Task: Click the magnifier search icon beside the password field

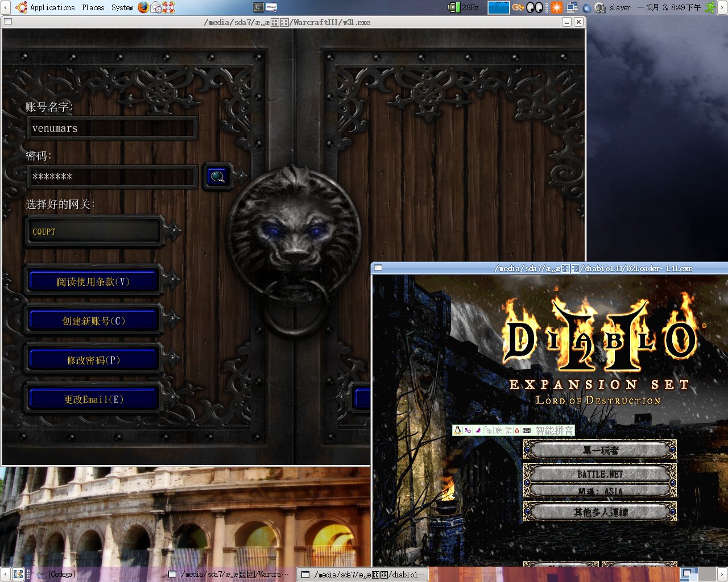Action: coord(217,177)
